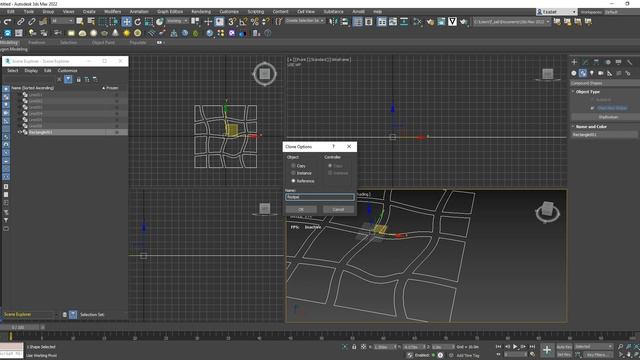Open the Modifiers menu

[x=112, y=11]
